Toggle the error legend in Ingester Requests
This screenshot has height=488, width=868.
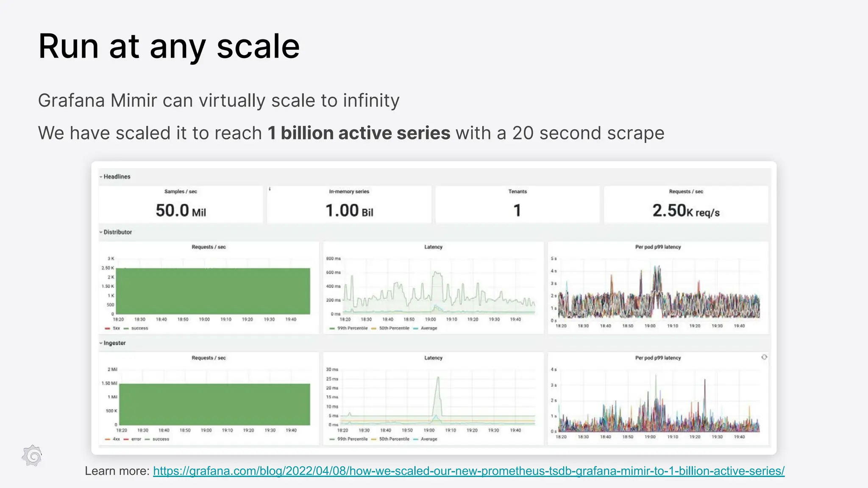pyautogui.click(x=132, y=439)
